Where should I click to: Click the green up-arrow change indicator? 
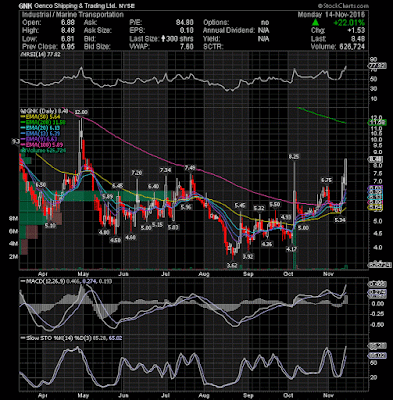coord(315,23)
